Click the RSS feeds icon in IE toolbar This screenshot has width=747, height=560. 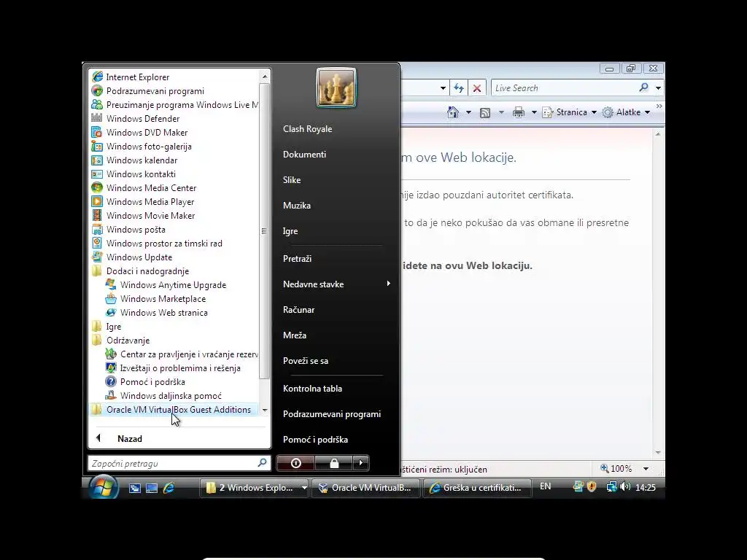pyautogui.click(x=485, y=113)
